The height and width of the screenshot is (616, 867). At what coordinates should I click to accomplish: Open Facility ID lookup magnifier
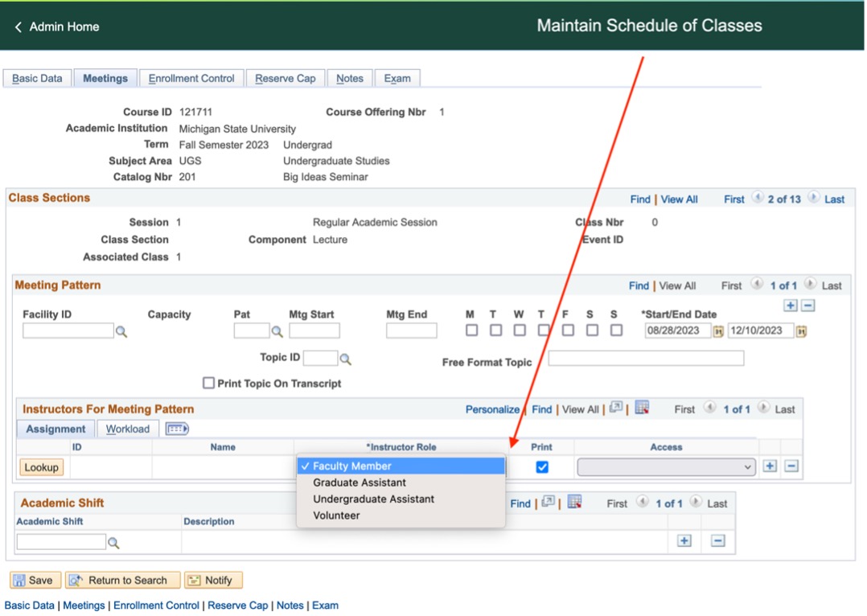pyautogui.click(x=121, y=332)
